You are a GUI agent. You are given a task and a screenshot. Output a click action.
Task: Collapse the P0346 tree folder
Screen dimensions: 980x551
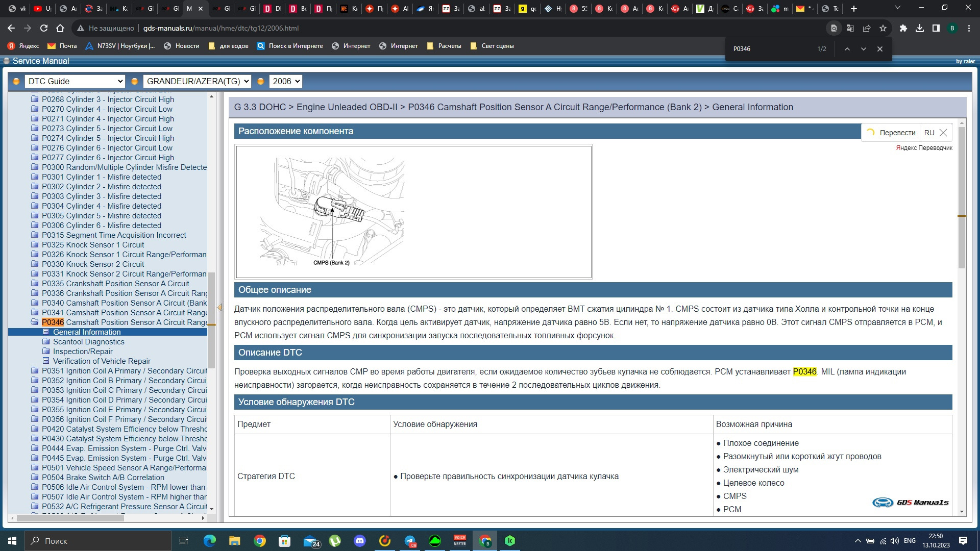[35, 322]
